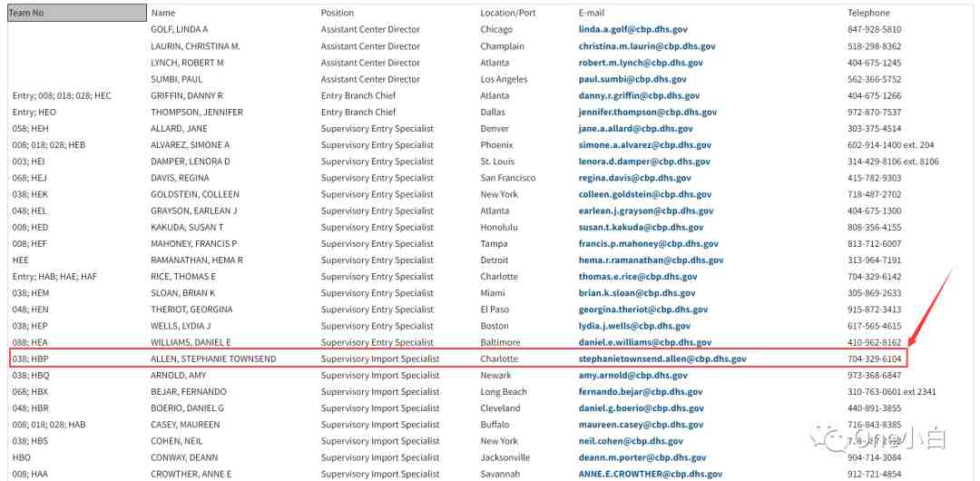Select the E-mail column header

pos(592,13)
